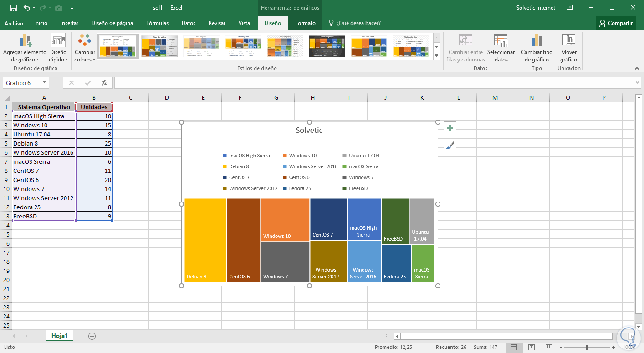This screenshot has height=353, width=644.
Task: Switch to Normal view in status bar
Action: 514,347
